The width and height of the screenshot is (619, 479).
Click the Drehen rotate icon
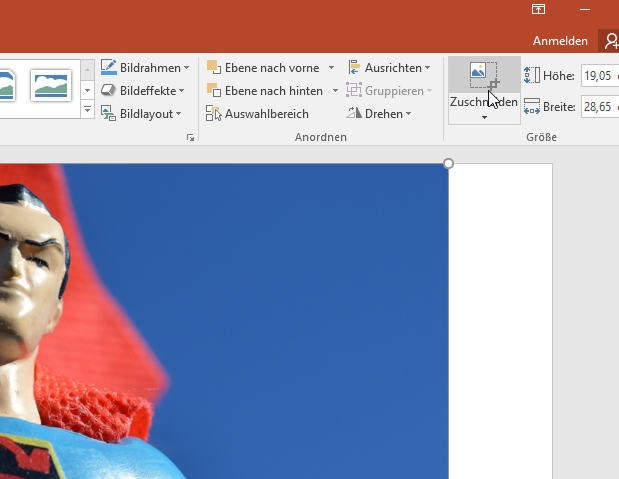click(x=354, y=113)
